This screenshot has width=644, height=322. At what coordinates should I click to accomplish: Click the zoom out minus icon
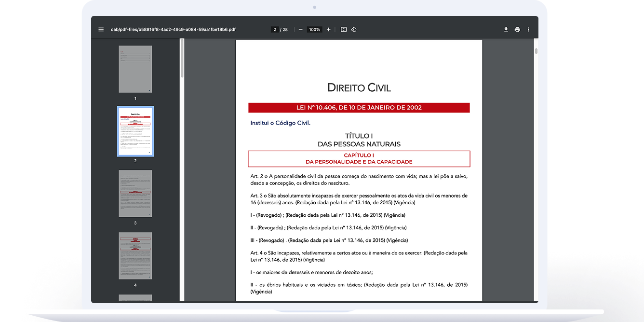tap(301, 29)
